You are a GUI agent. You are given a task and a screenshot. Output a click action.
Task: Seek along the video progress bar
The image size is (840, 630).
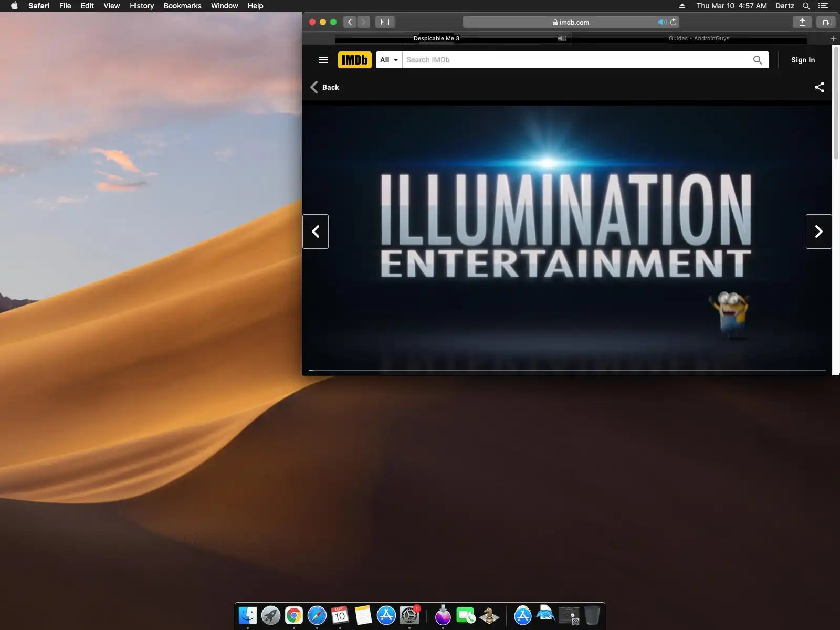tap(567, 370)
